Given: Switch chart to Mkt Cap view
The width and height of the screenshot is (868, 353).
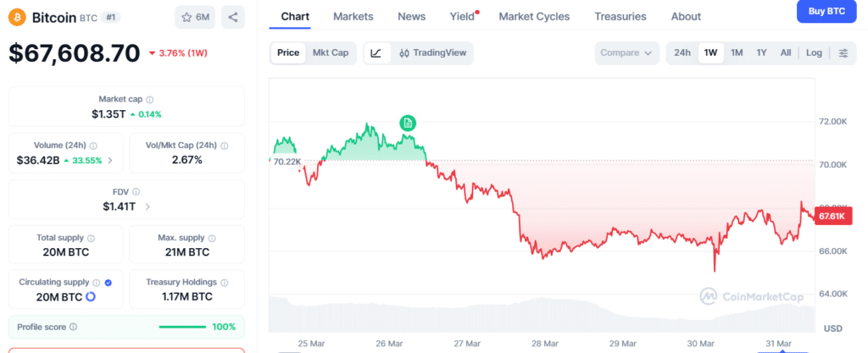Looking at the screenshot, I should [331, 52].
